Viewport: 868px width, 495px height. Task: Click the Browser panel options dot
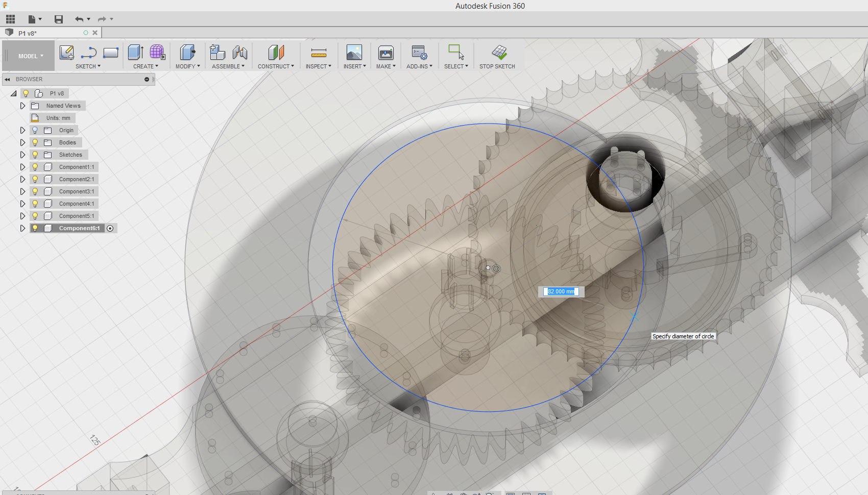click(x=147, y=79)
